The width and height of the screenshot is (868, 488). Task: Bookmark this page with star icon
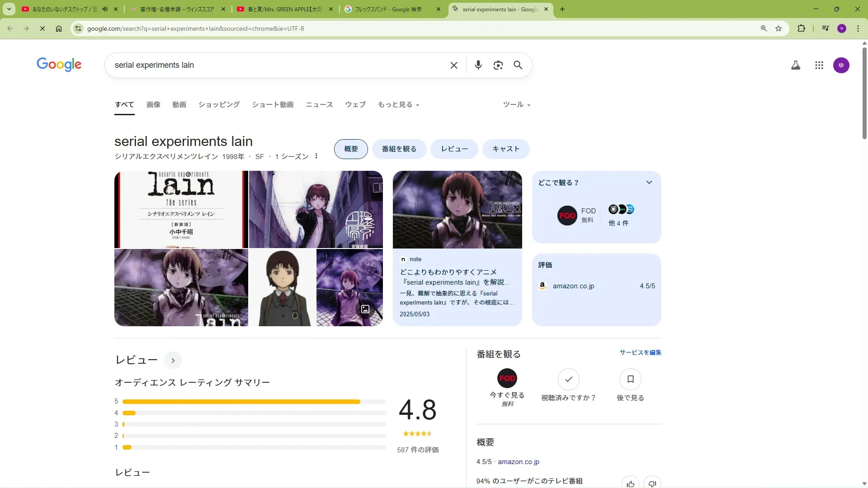(x=778, y=28)
